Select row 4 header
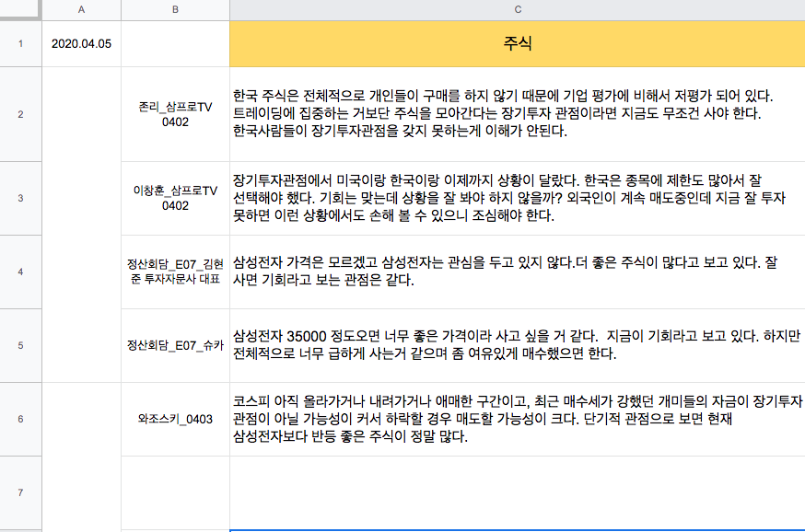This screenshot has height=532, width=805. pos(20,272)
